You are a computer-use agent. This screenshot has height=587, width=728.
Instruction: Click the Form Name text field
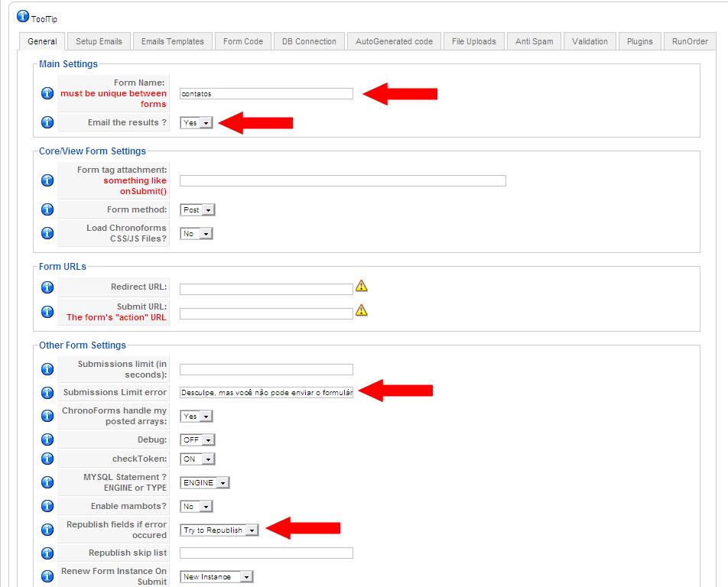[266, 93]
